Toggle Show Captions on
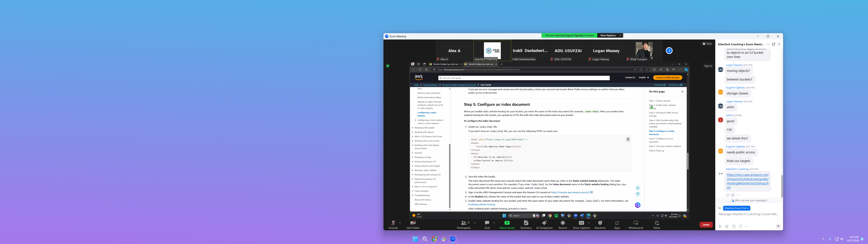The height and width of the screenshot is (244, 868). 581,224
